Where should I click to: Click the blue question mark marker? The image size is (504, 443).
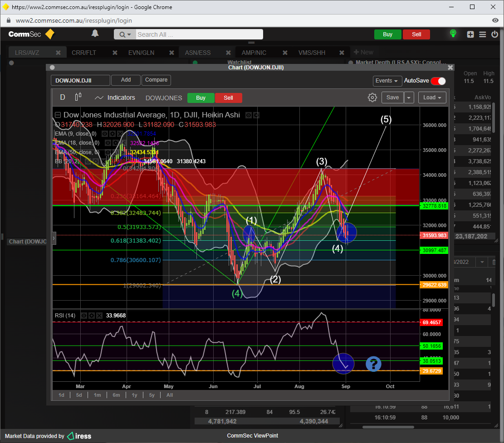373,364
